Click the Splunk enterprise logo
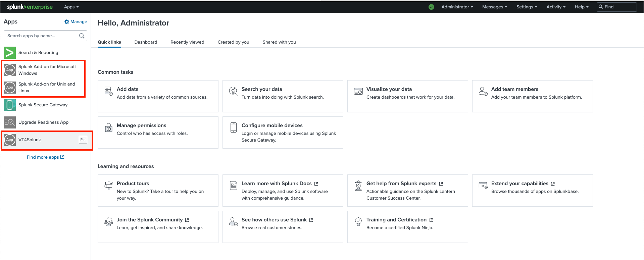Screen dimensions: 644x260 click(x=30, y=7)
